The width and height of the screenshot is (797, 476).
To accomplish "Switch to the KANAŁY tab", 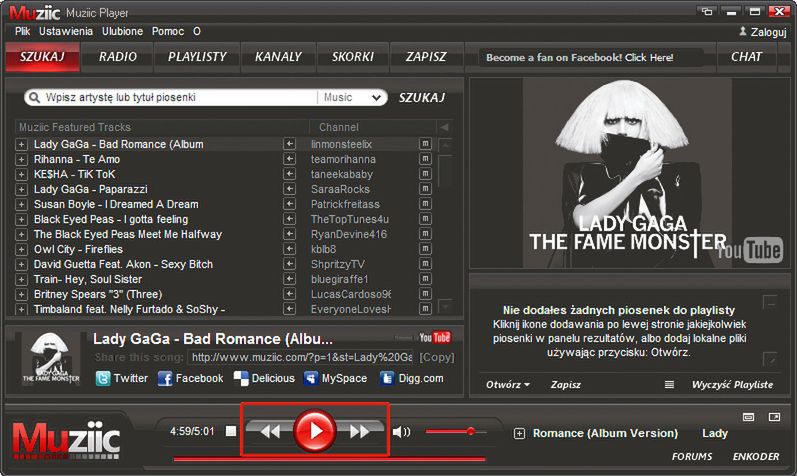I will click(278, 57).
